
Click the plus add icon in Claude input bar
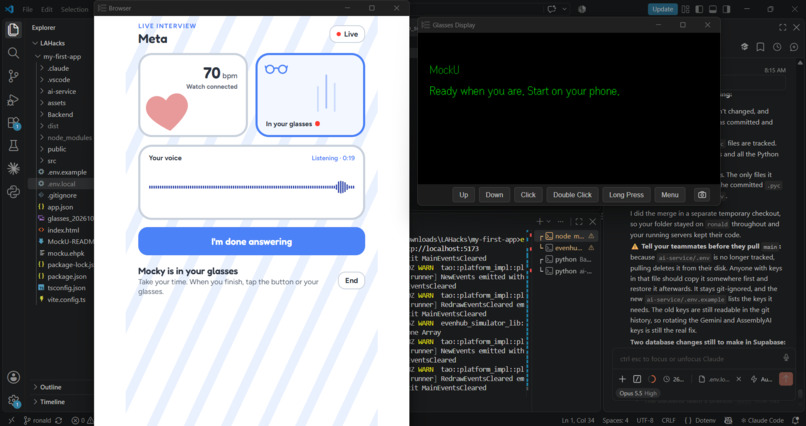tap(622, 379)
